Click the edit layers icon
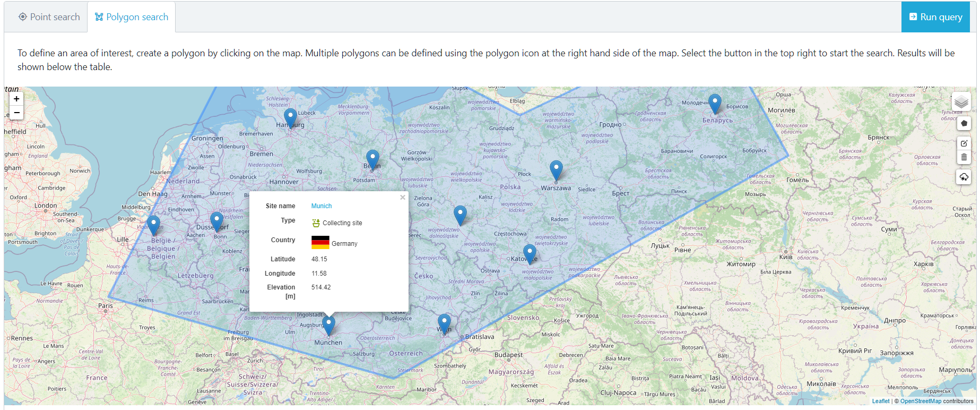Image resolution: width=980 pixels, height=410 pixels. [x=964, y=143]
